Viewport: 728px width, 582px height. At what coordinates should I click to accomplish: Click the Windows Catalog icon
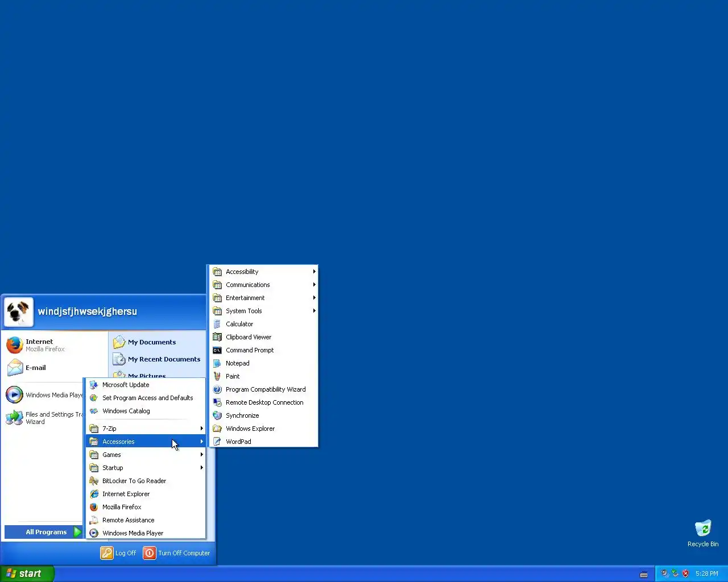94,411
